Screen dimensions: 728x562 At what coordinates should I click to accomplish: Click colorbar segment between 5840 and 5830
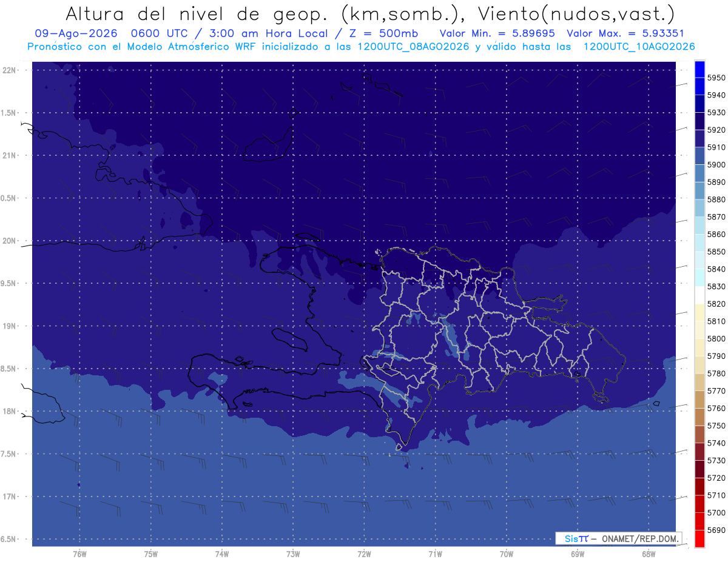click(x=699, y=278)
